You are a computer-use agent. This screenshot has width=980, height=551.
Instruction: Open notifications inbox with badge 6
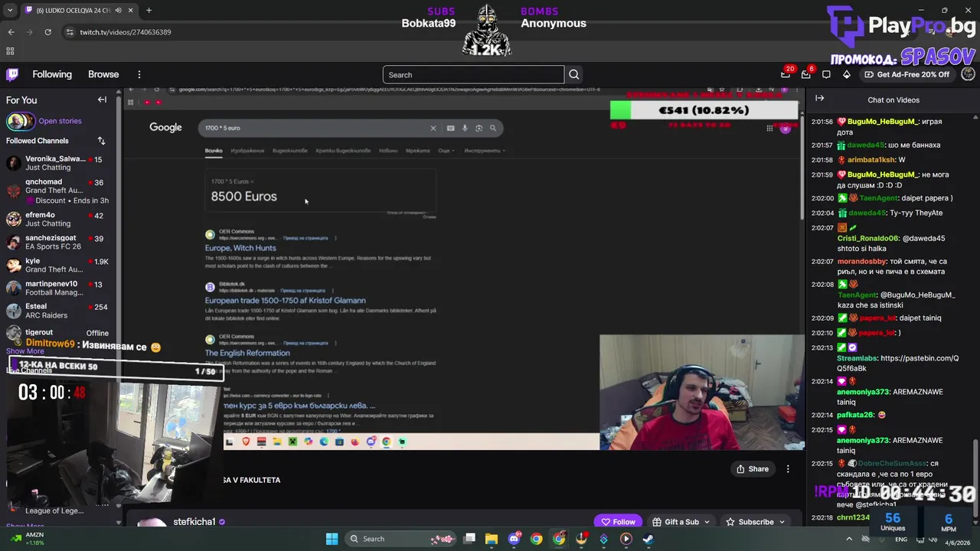coord(806,74)
